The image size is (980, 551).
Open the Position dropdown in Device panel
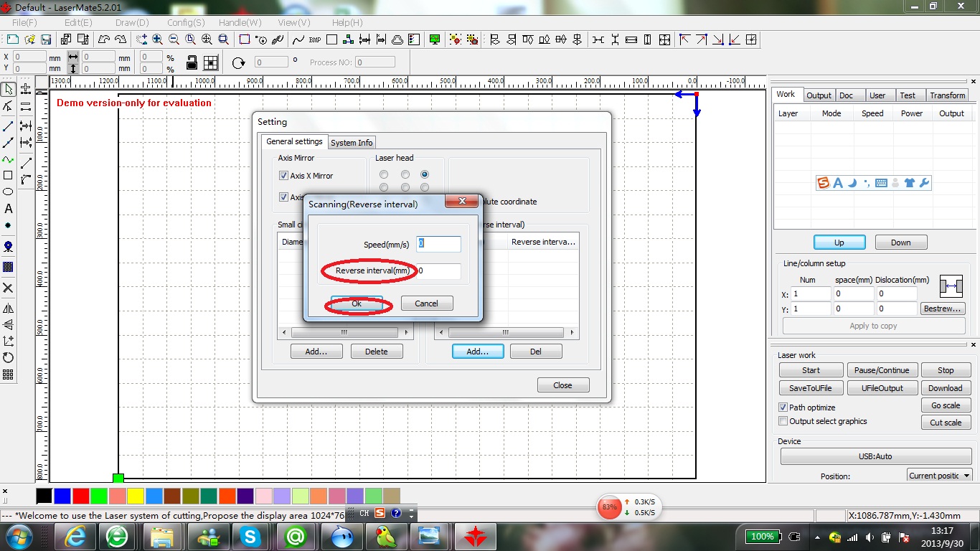pyautogui.click(x=939, y=476)
